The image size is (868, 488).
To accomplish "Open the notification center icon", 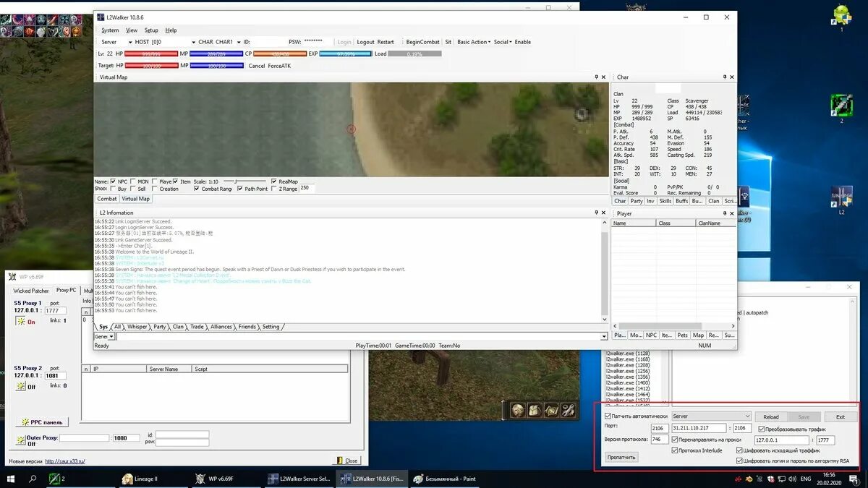I will pos(854,479).
